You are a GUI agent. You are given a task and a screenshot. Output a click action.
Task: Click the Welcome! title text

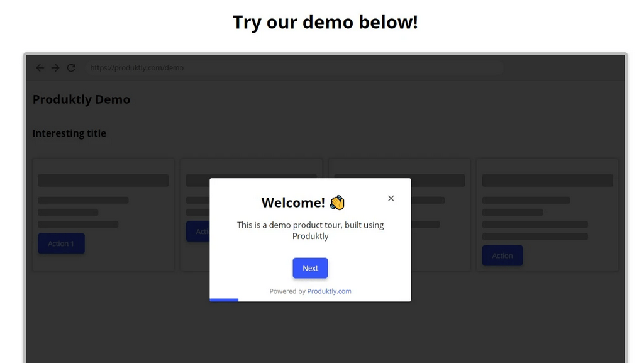[x=293, y=203]
